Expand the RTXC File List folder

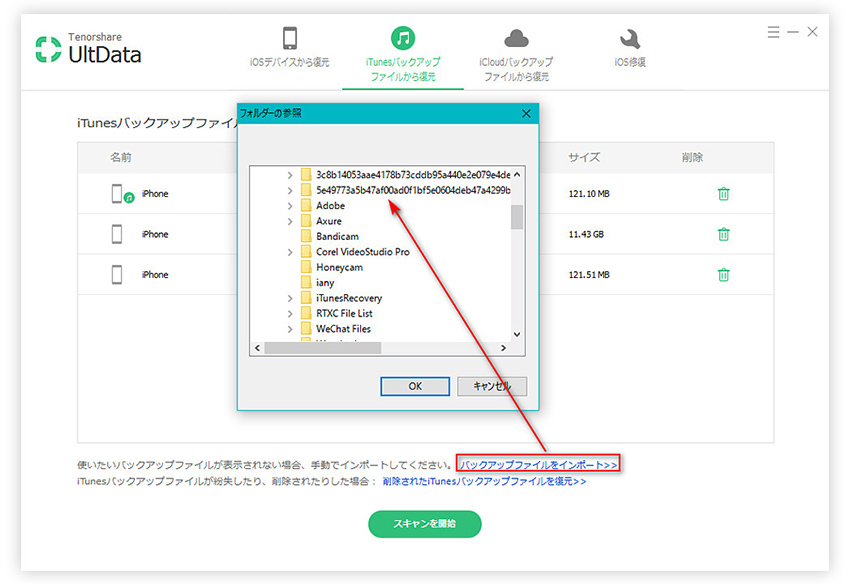click(x=290, y=313)
